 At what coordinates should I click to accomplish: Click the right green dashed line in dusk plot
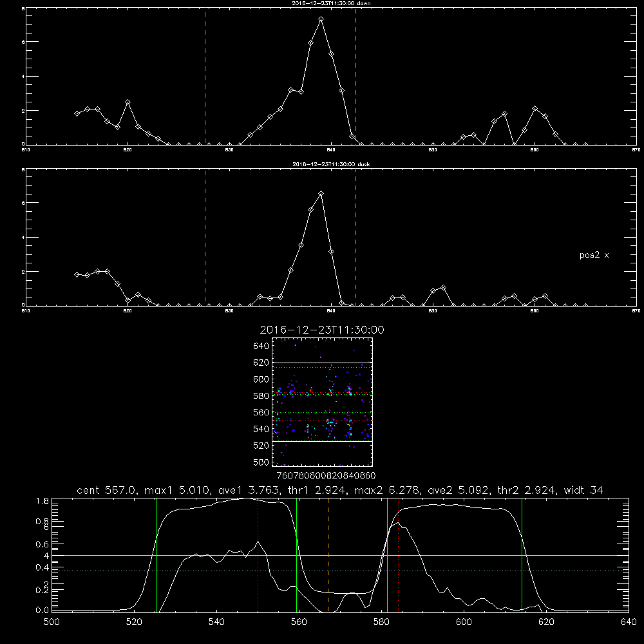(355, 238)
